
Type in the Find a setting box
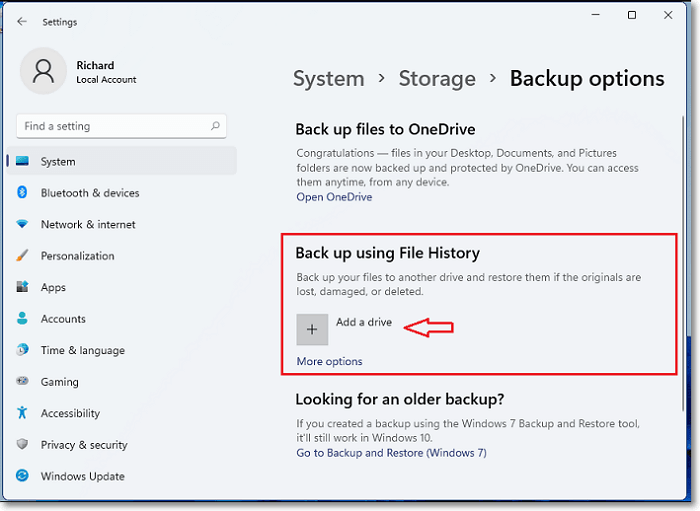tap(110, 127)
